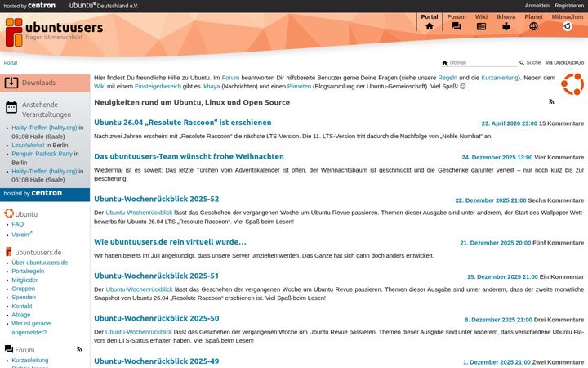588x368 pixels.
Task: Click the Ubuntu icon in sidebar section
Action: (9, 213)
